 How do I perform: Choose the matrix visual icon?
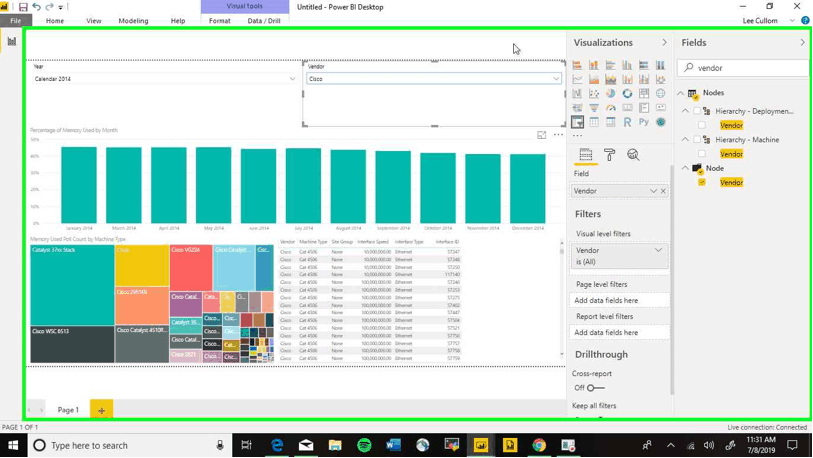click(611, 122)
